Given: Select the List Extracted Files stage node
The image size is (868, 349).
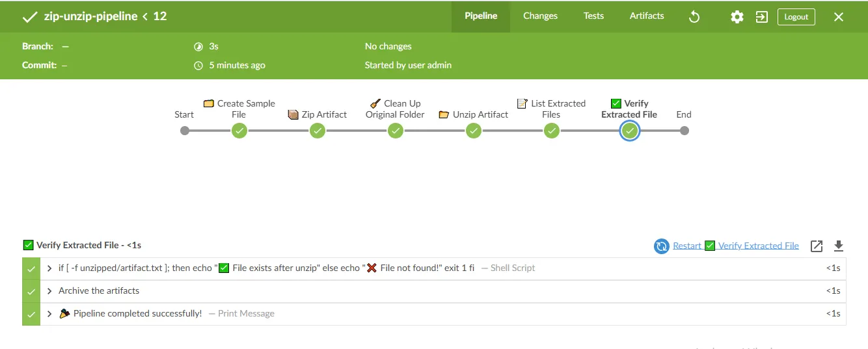Looking at the screenshot, I should click(x=552, y=131).
